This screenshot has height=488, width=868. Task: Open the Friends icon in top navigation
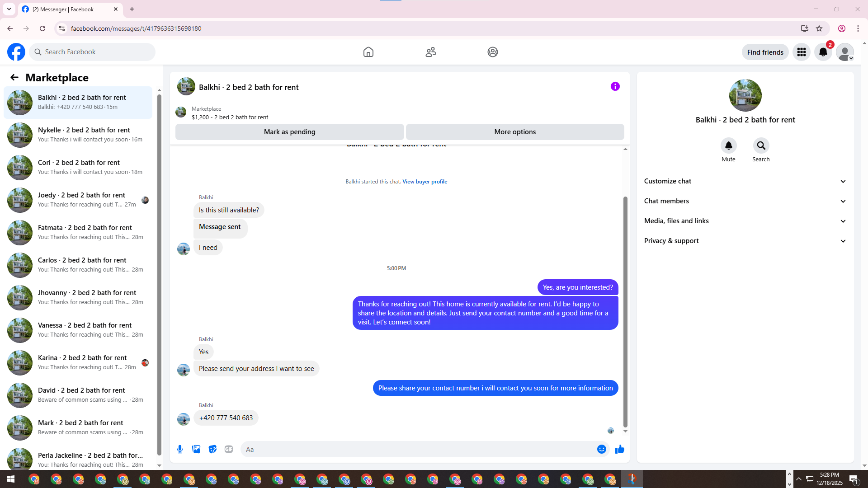tap(431, 52)
